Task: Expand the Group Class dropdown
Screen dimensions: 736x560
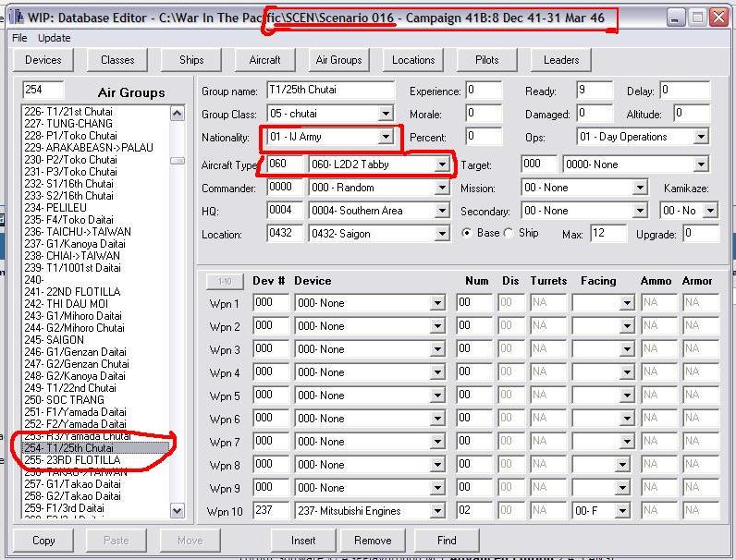Action: click(x=386, y=114)
